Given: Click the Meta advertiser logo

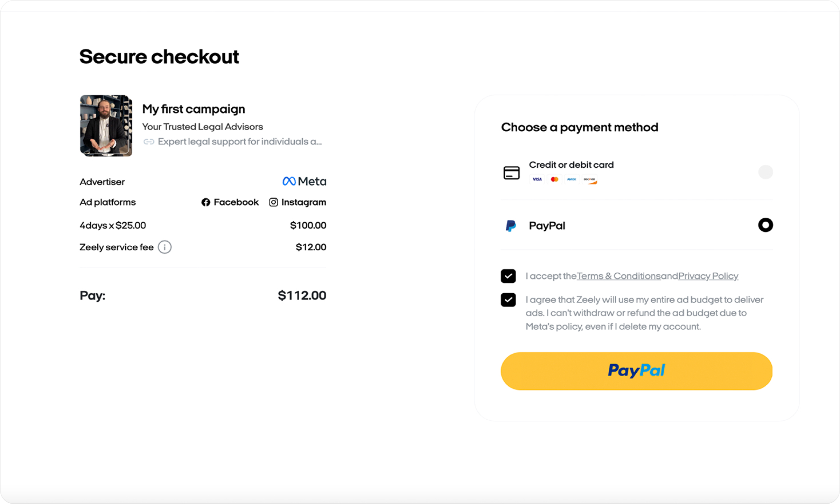Looking at the screenshot, I should [x=304, y=181].
